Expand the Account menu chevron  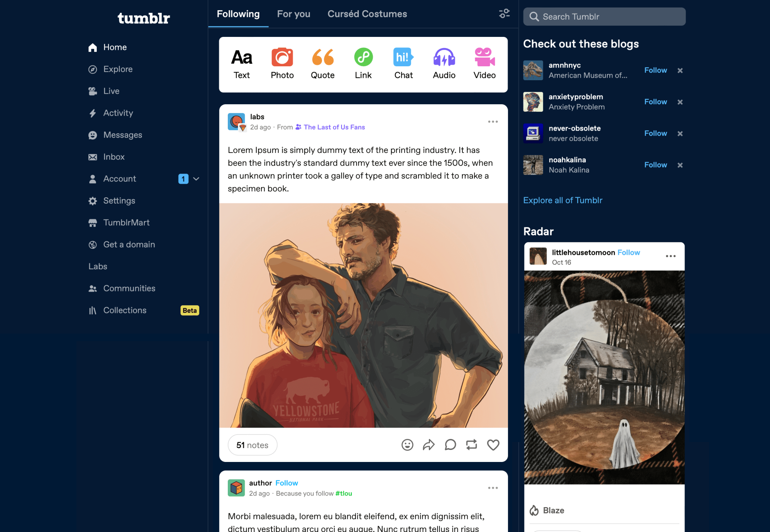tap(196, 179)
